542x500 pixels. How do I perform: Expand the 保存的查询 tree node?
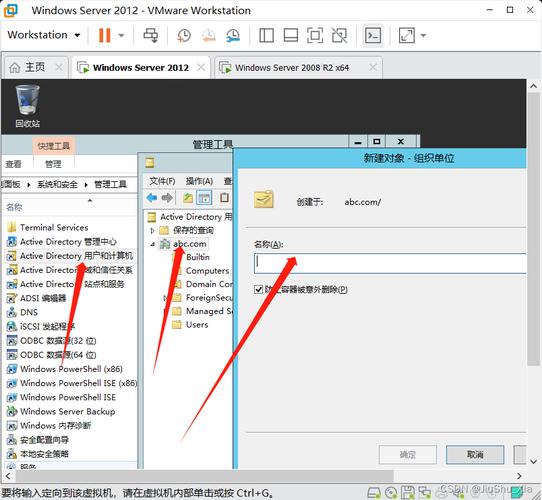[152, 230]
